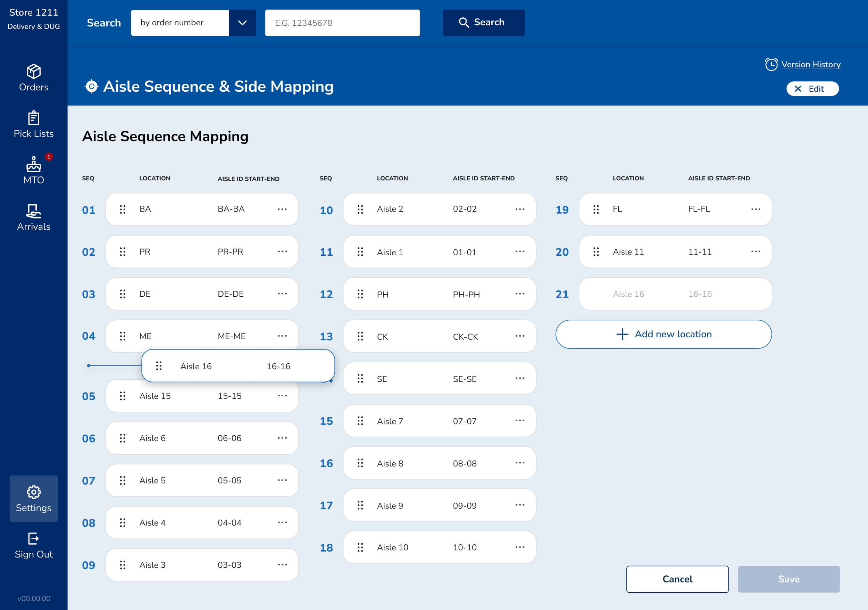Click the Sign Out icon
The width and height of the screenshot is (868, 610).
pyautogui.click(x=34, y=538)
